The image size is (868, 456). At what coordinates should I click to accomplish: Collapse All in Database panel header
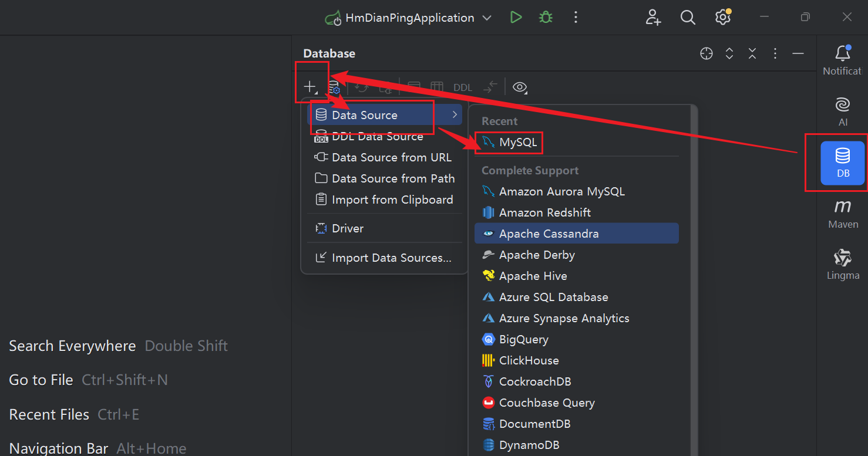pos(752,54)
